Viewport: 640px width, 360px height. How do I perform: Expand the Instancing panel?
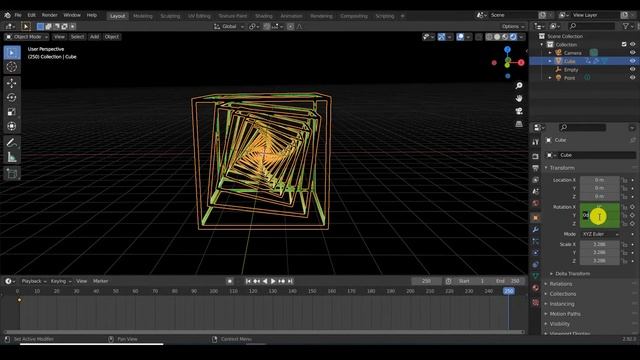pos(562,304)
